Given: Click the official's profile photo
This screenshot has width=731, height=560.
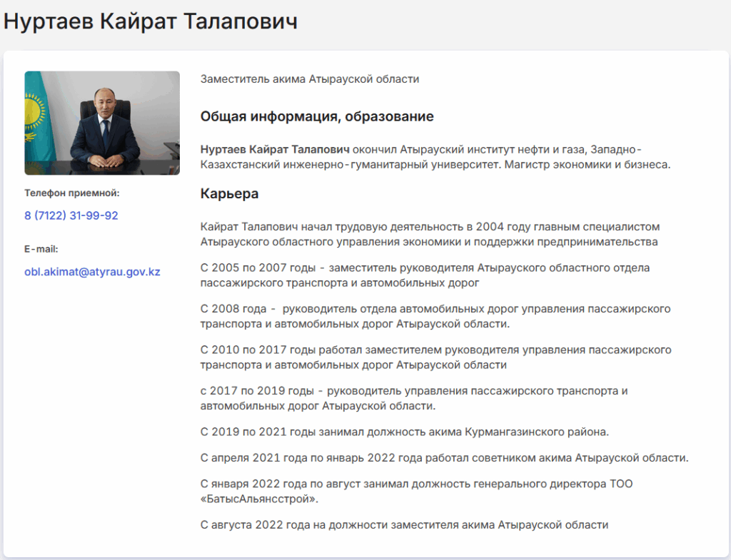Looking at the screenshot, I should (x=102, y=123).
